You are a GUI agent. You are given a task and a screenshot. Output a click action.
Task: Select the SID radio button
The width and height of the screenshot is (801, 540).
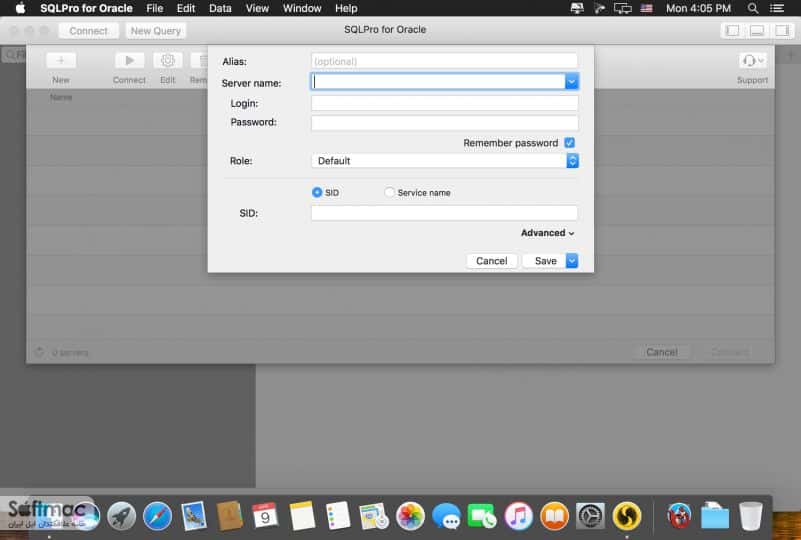(x=317, y=193)
